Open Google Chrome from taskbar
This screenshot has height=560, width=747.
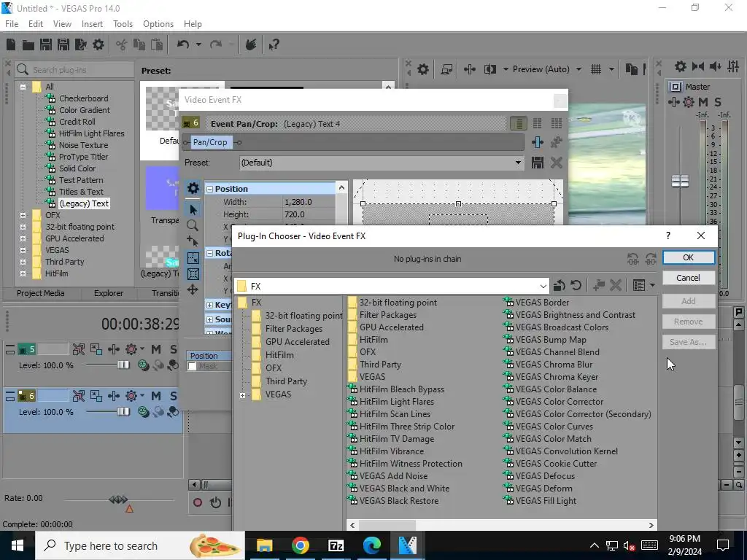[x=300, y=545]
